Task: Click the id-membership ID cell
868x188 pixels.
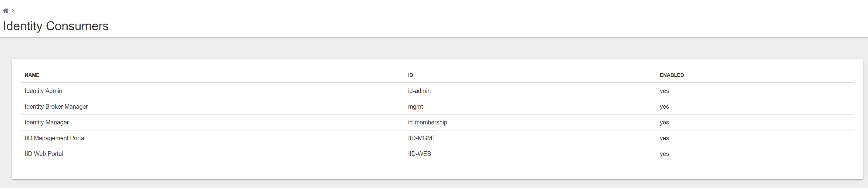Action: [427, 122]
